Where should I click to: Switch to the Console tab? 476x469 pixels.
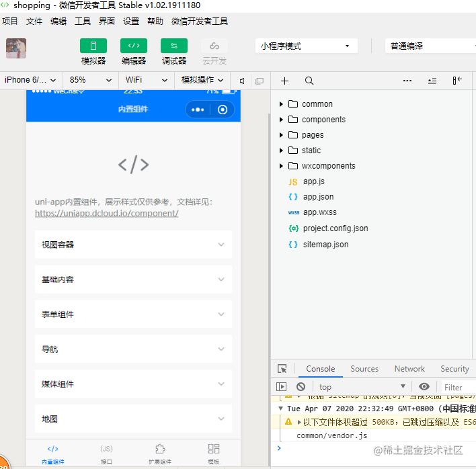coord(320,369)
